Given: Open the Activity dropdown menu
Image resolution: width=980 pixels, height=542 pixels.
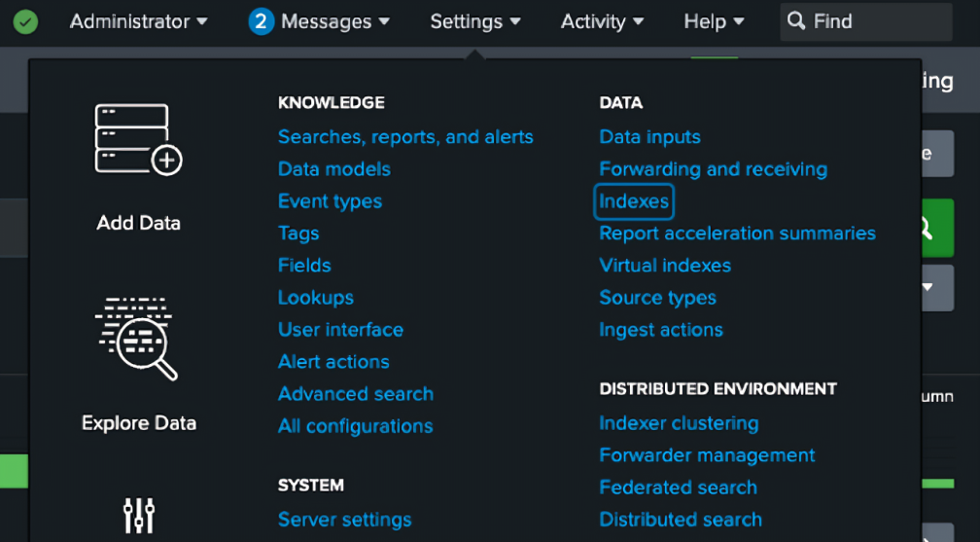Looking at the screenshot, I should pos(602,21).
